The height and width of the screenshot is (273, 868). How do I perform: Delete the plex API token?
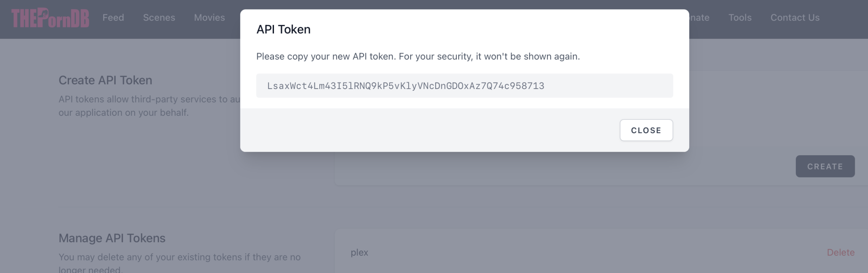point(840,253)
